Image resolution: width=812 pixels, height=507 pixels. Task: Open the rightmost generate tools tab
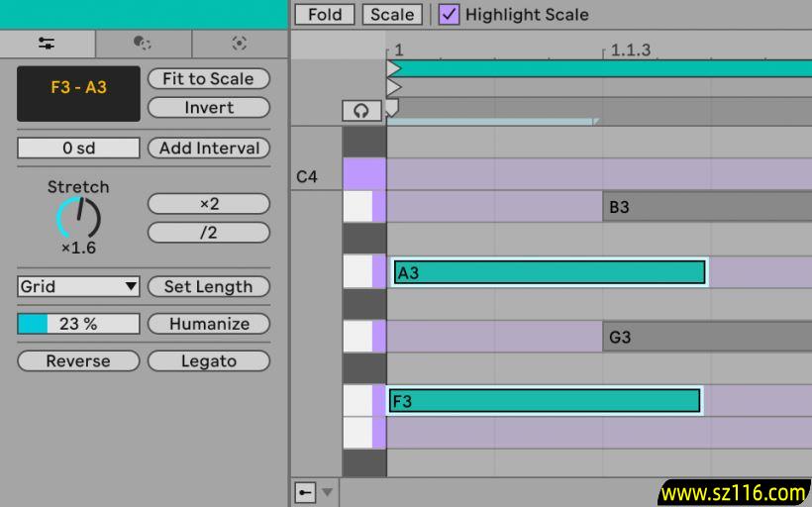point(239,44)
